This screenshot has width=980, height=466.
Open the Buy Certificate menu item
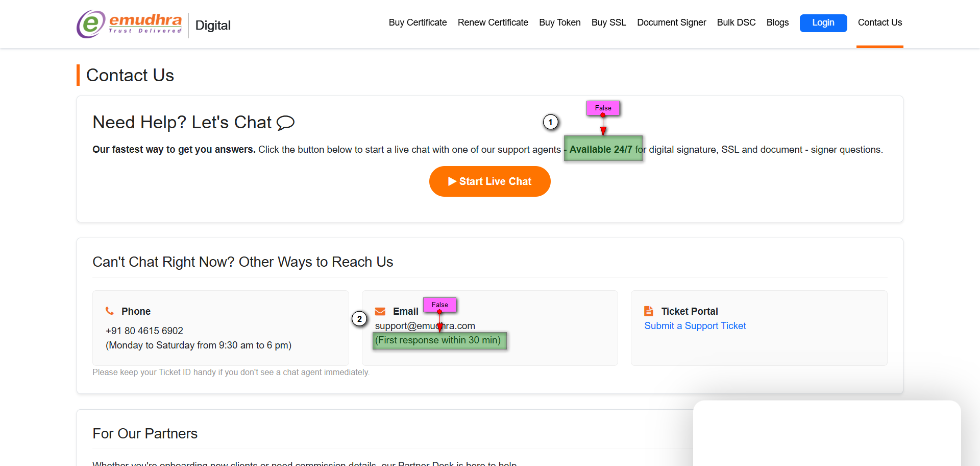click(x=418, y=22)
